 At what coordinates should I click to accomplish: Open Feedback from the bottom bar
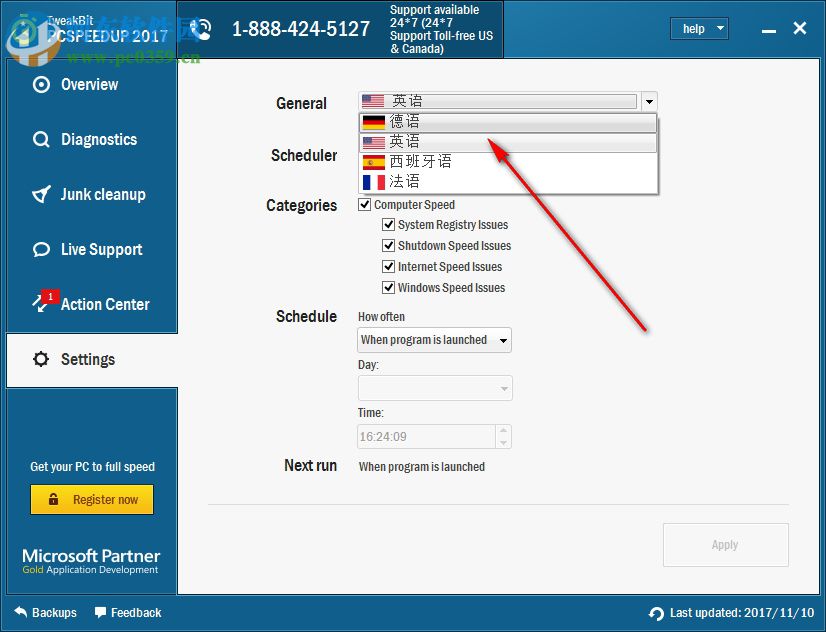point(128,613)
